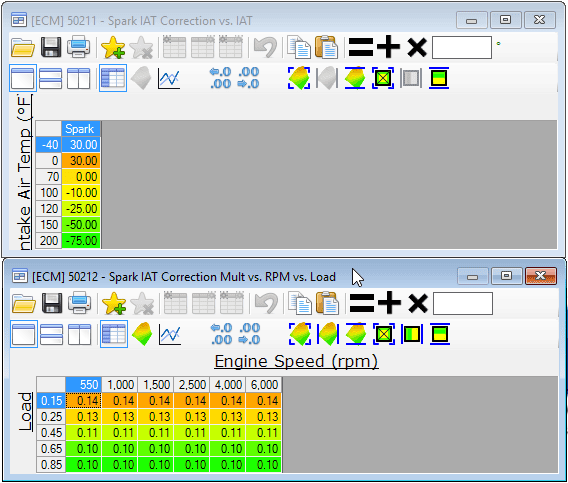Add favorite star in 50211 window
This screenshot has width=568, height=483.
(x=113, y=47)
